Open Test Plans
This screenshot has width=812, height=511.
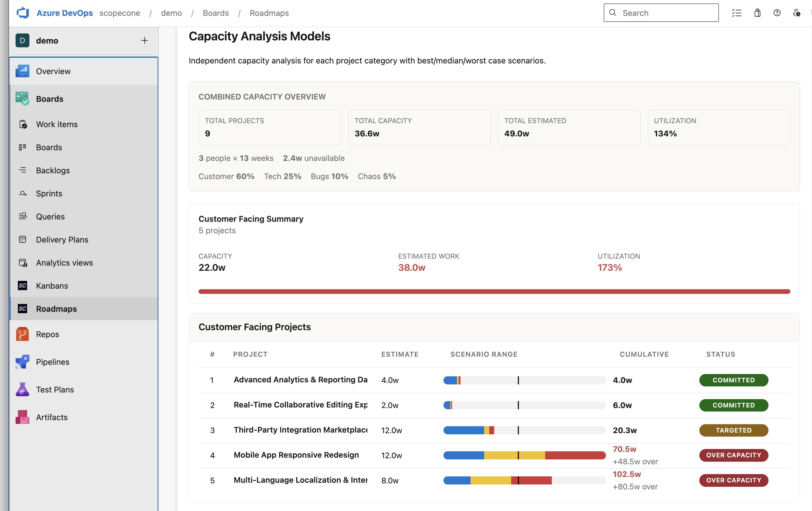(55, 389)
